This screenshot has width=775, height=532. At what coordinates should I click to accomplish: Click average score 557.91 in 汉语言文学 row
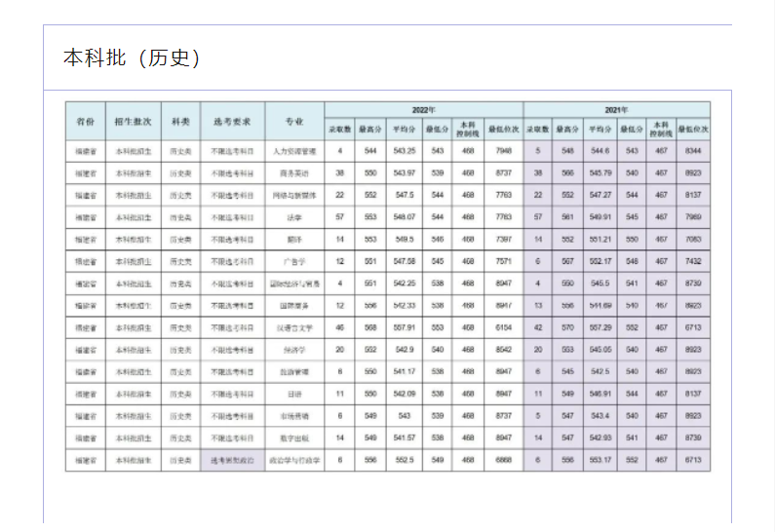coord(405,327)
